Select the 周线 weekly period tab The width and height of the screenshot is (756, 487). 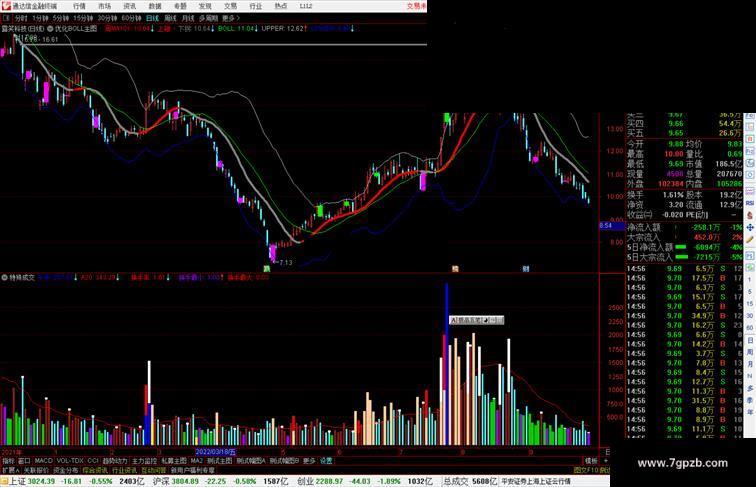[170, 18]
